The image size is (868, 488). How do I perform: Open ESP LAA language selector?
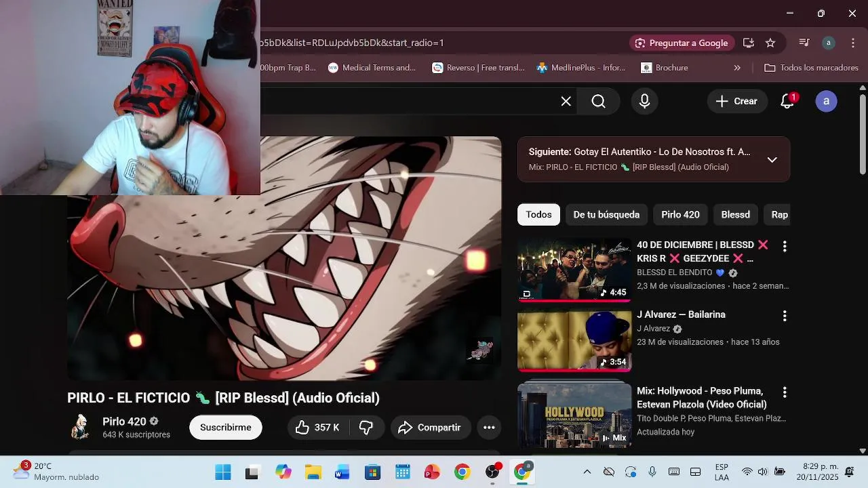click(722, 472)
